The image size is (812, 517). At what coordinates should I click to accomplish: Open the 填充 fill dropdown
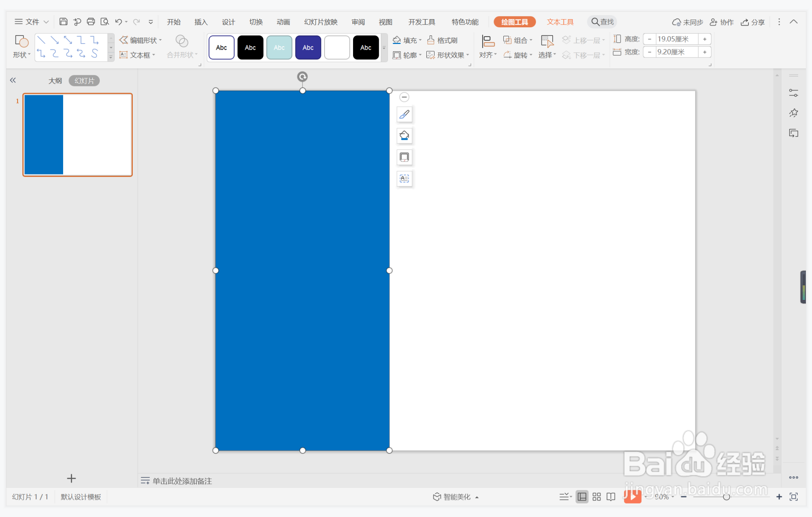(407, 40)
